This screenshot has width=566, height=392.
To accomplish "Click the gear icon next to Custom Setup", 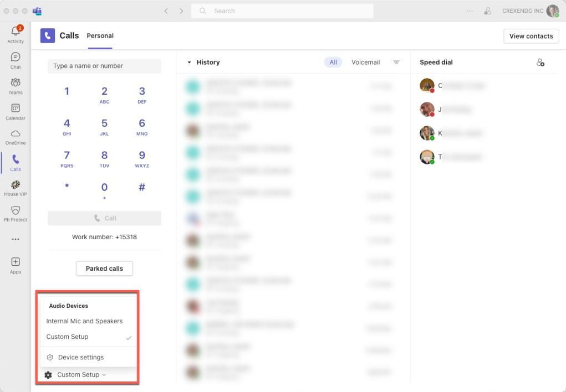I will click(48, 375).
